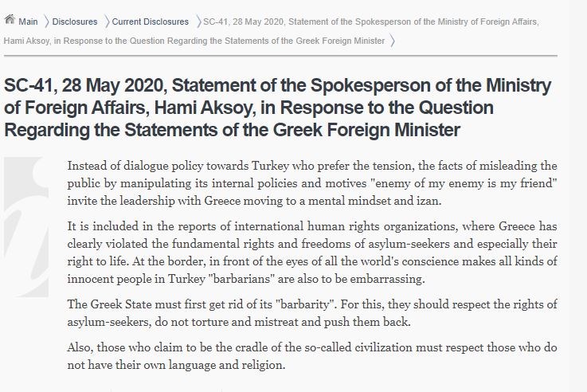Navigate to Current Disclosures breadcrumb
This screenshot has width=587, height=392.
tap(150, 22)
